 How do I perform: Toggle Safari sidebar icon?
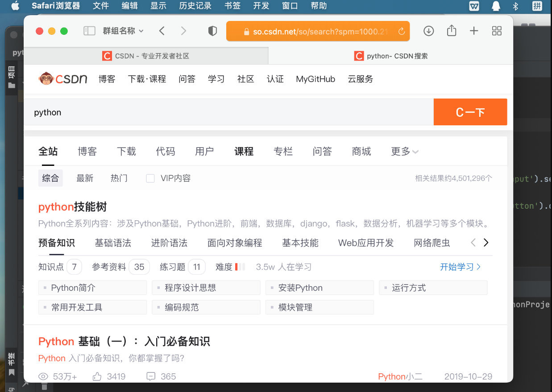point(90,31)
